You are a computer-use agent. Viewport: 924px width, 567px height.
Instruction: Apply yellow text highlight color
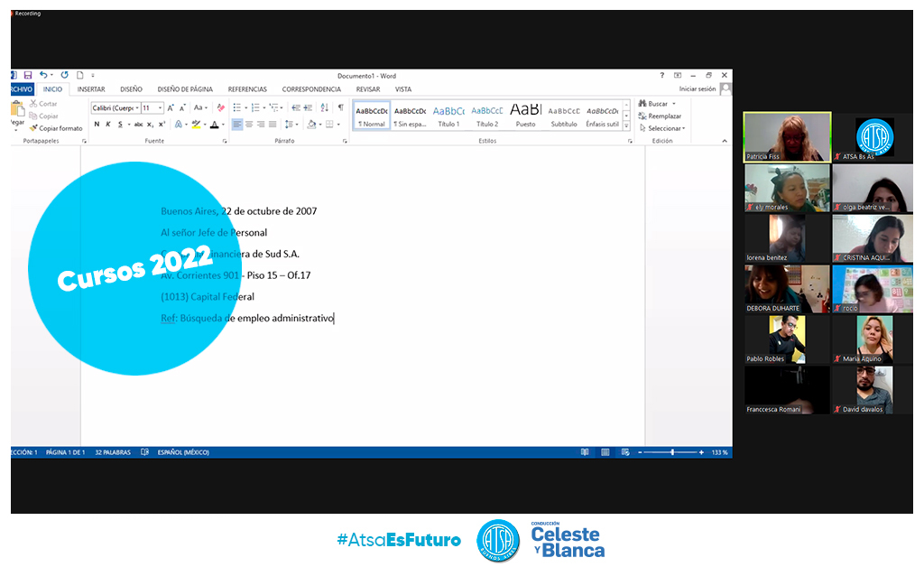pyautogui.click(x=196, y=125)
